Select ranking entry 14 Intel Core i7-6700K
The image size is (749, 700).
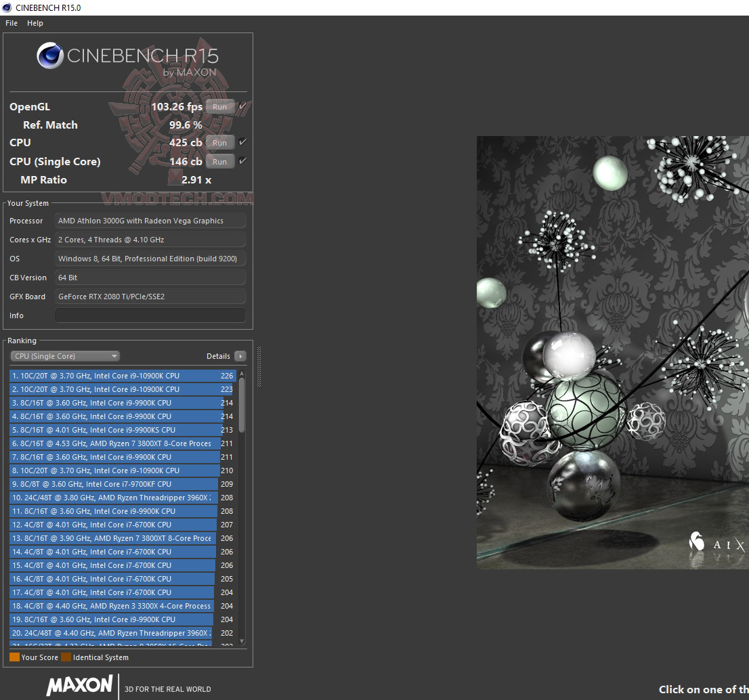(123, 552)
